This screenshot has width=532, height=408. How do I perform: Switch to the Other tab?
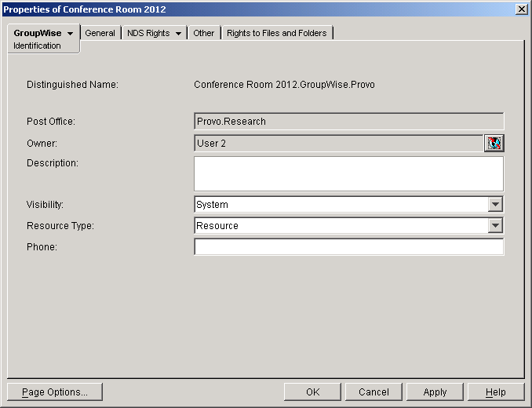pyautogui.click(x=203, y=33)
